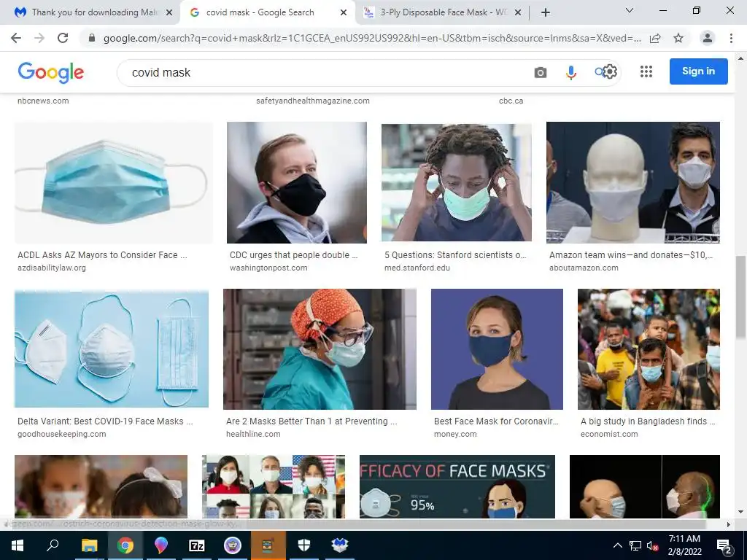Screen dimensions: 747x560
Task: Click 'ACDL Asks AZ Mayors to Consider Face' caption
Action: (102, 255)
